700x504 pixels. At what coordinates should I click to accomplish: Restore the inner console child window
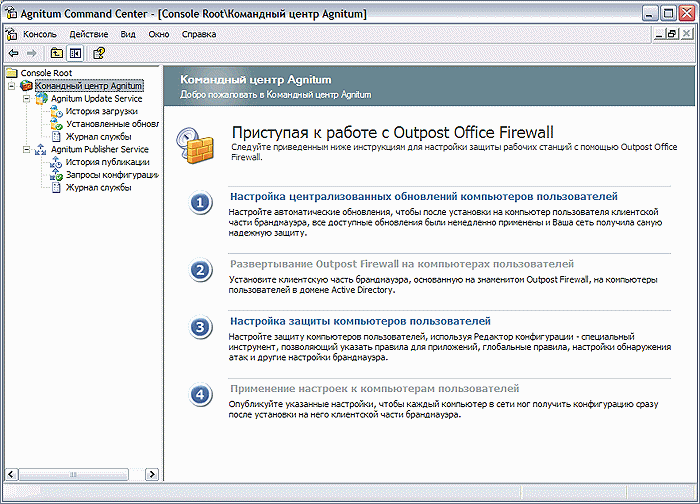click(672, 34)
